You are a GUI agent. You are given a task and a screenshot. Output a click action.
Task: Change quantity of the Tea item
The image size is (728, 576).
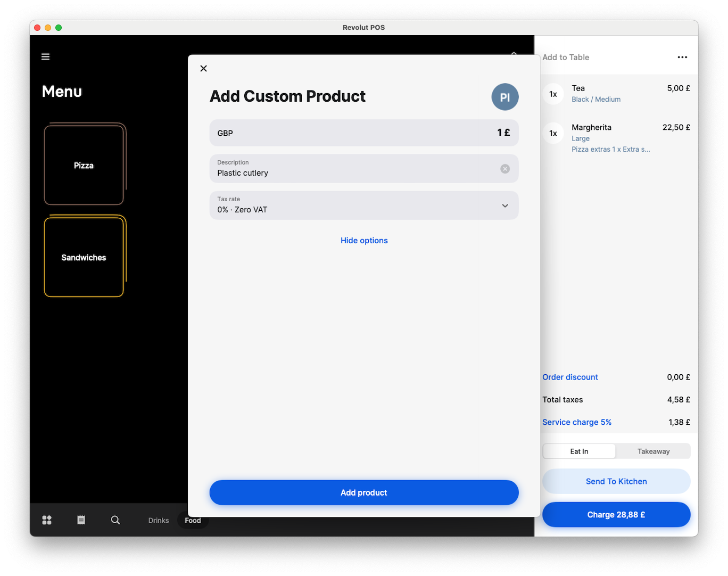tap(553, 94)
